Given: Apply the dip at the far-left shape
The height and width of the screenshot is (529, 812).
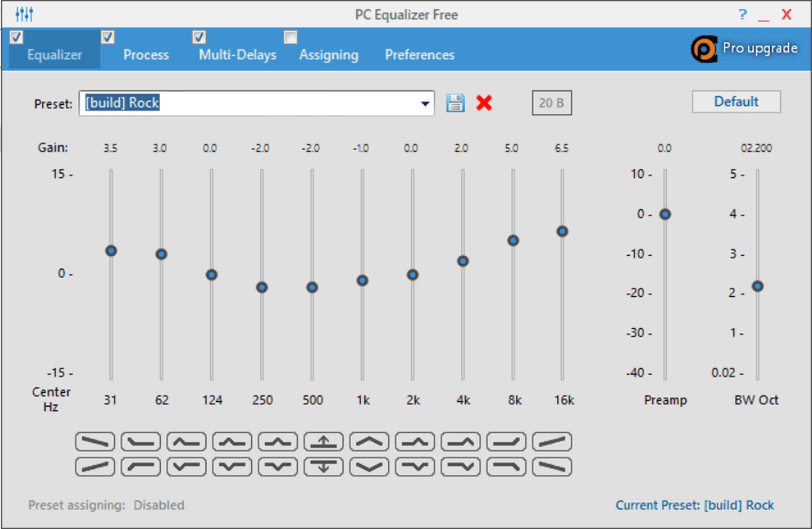Looking at the screenshot, I should (x=186, y=467).
